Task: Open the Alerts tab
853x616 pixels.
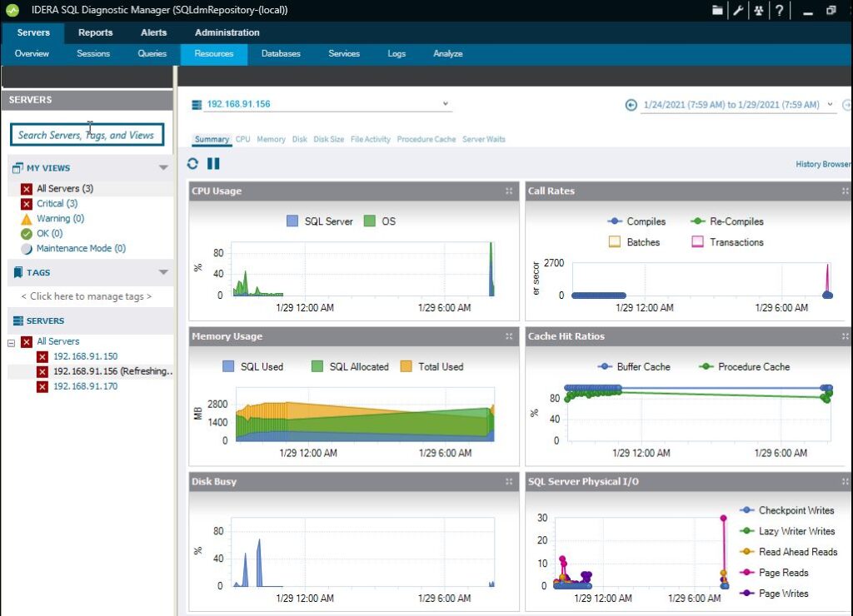Action: click(153, 32)
